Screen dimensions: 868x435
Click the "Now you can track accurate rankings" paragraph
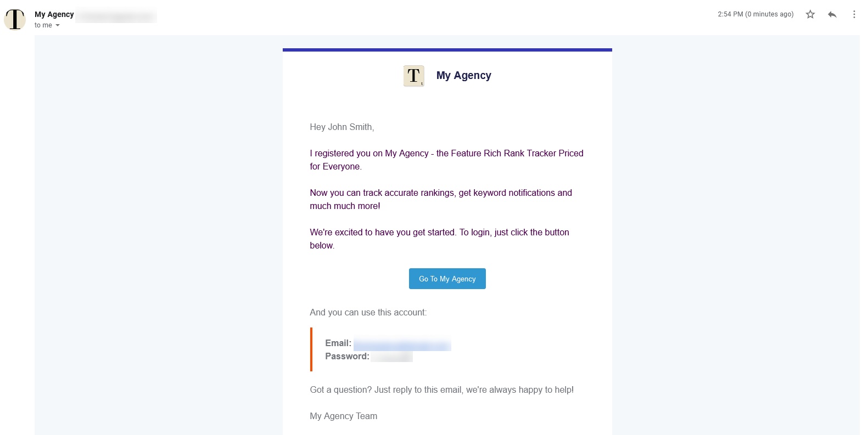coord(441,199)
